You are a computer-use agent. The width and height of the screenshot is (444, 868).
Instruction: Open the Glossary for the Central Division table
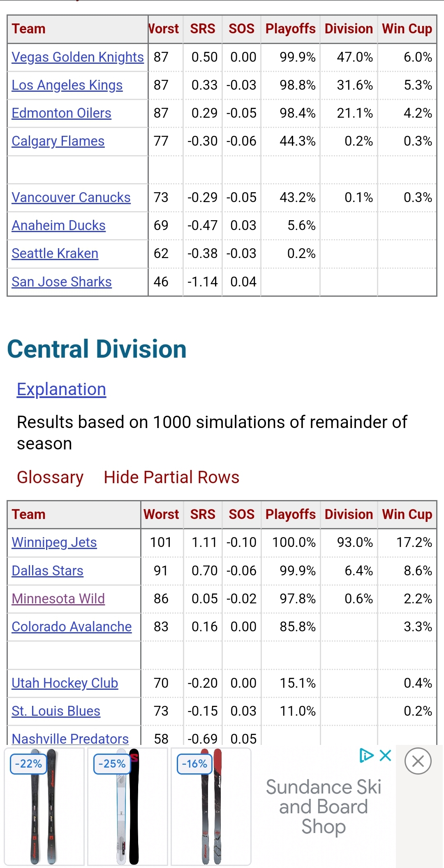pyautogui.click(x=50, y=477)
